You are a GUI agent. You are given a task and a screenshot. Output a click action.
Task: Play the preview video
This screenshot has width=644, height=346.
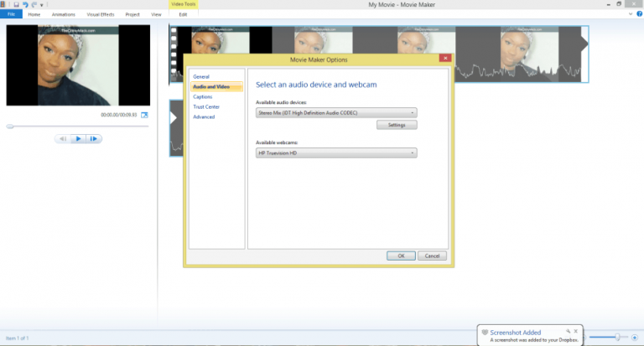78,139
